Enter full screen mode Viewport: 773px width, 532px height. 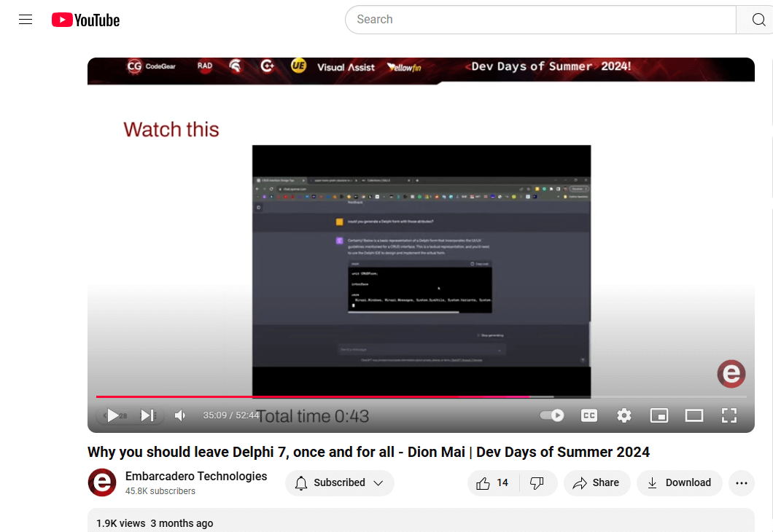coord(729,415)
